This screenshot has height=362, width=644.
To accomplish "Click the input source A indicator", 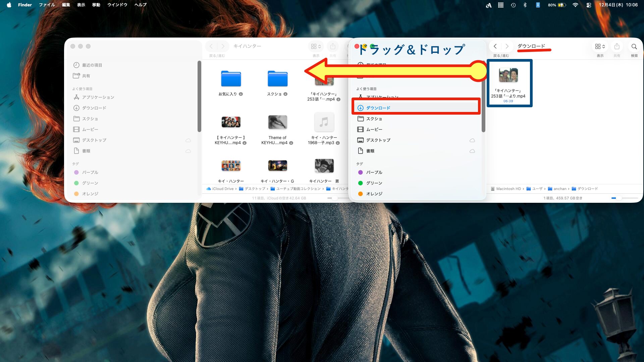I will coord(538,5).
